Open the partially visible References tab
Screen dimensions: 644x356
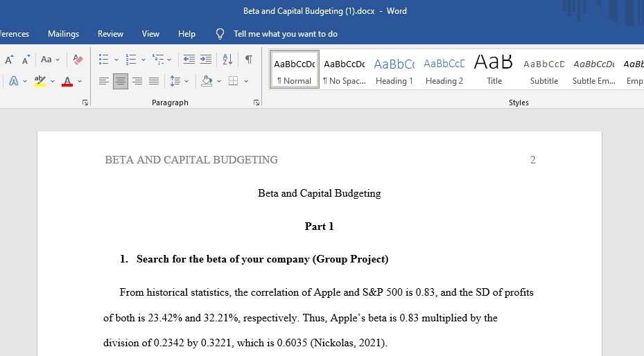click(x=15, y=34)
